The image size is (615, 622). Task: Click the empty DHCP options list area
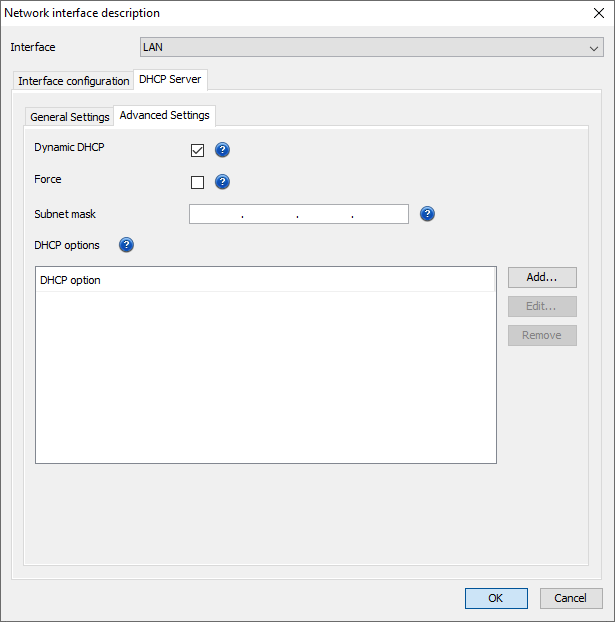[x=265, y=380]
